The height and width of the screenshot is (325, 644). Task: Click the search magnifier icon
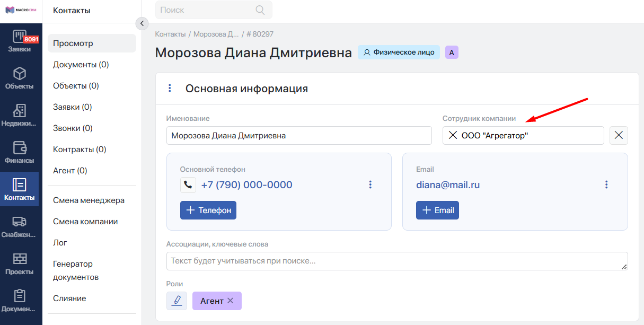click(260, 10)
